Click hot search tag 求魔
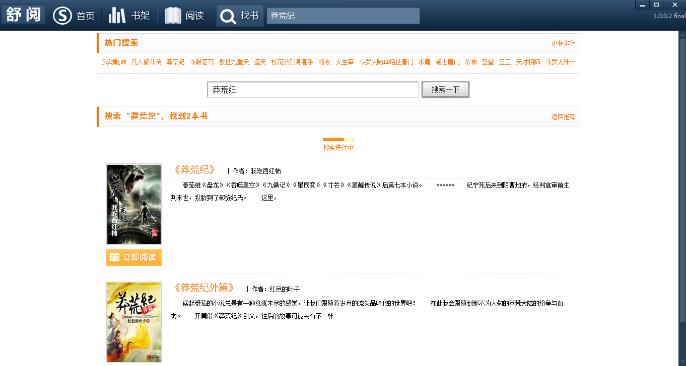 424,62
